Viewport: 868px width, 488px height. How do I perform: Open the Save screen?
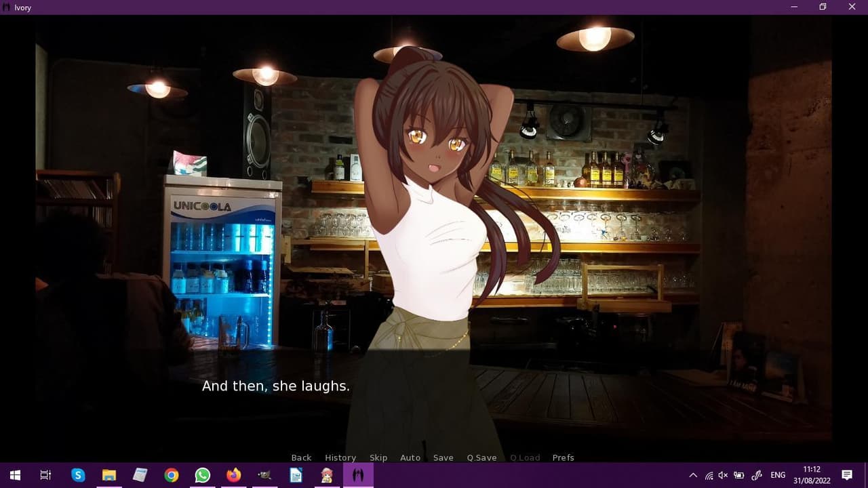click(443, 457)
